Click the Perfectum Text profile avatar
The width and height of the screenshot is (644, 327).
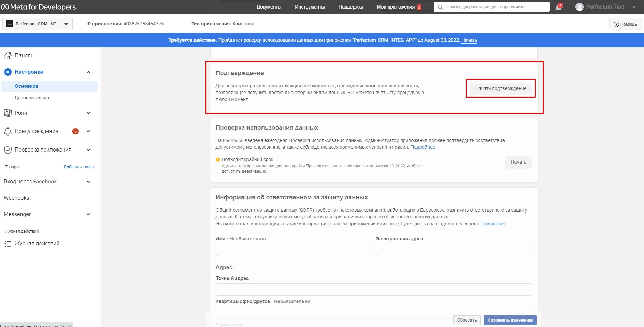(579, 7)
